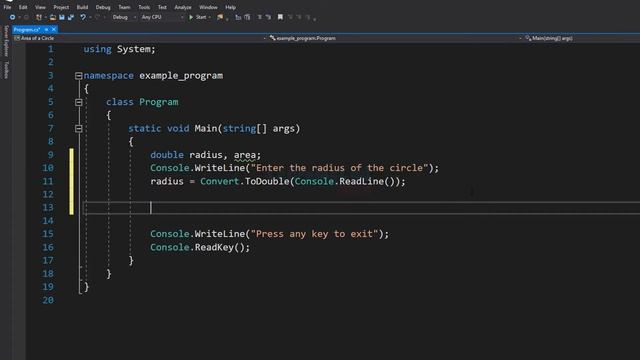Open the View menu
Viewport: 640px width, 360px height.
(40, 7)
